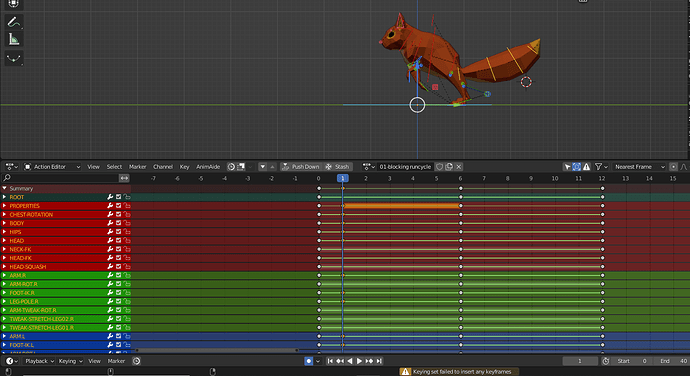Open the Action Editor mode dropdown

[52, 167]
